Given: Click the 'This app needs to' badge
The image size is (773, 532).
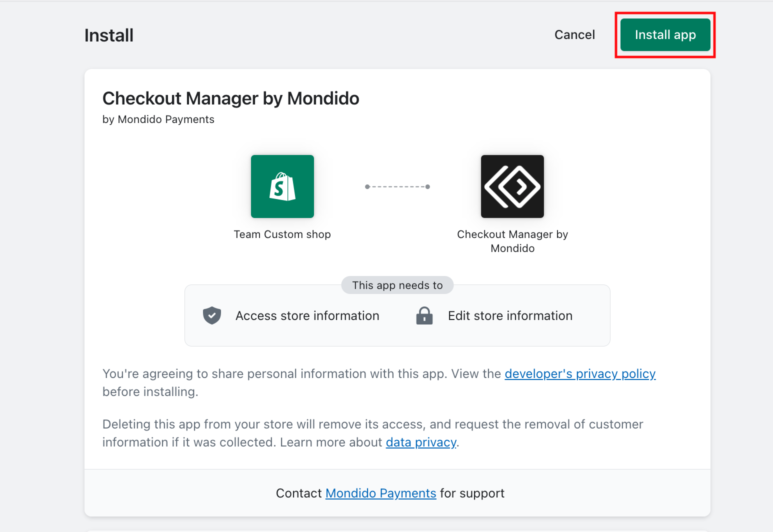Looking at the screenshot, I should click(x=397, y=285).
